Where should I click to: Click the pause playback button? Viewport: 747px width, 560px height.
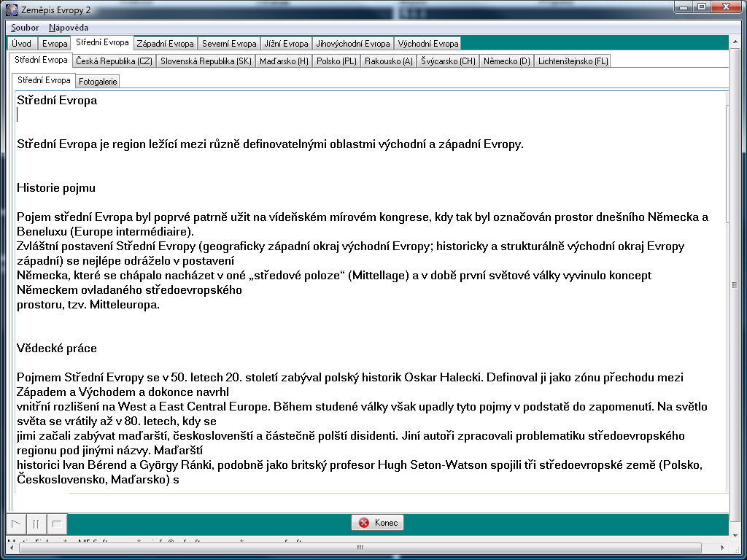point(36,524)
